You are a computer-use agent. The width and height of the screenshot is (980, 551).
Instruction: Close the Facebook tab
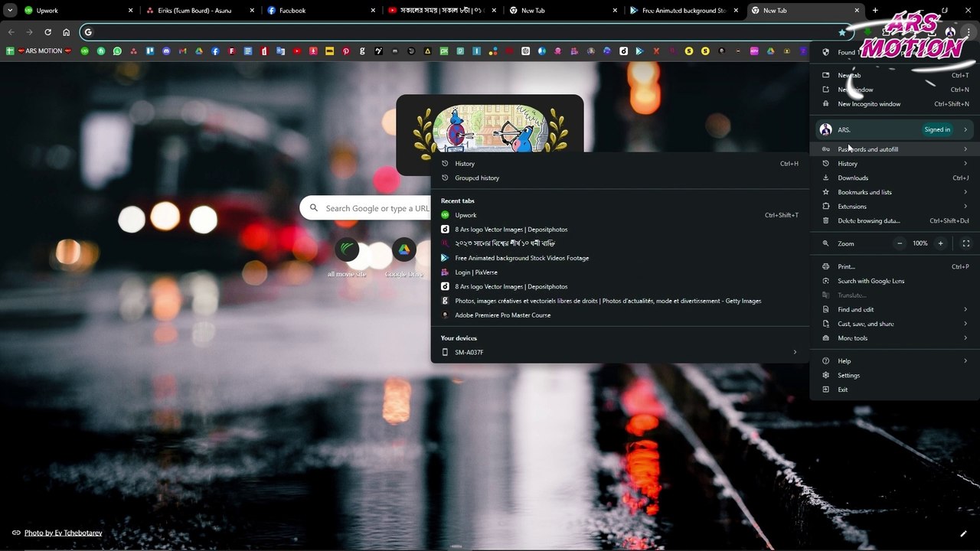click(x=373, y=11)
